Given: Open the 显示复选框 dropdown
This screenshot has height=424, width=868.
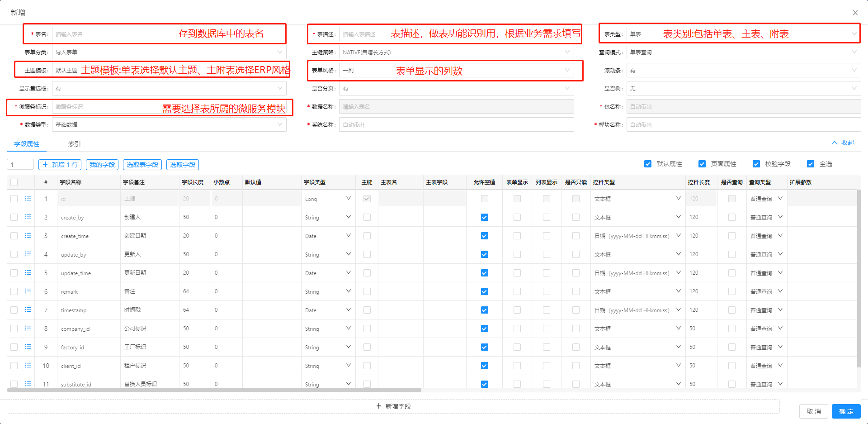Looking at the screenshot, I should (x=169, y=88).
